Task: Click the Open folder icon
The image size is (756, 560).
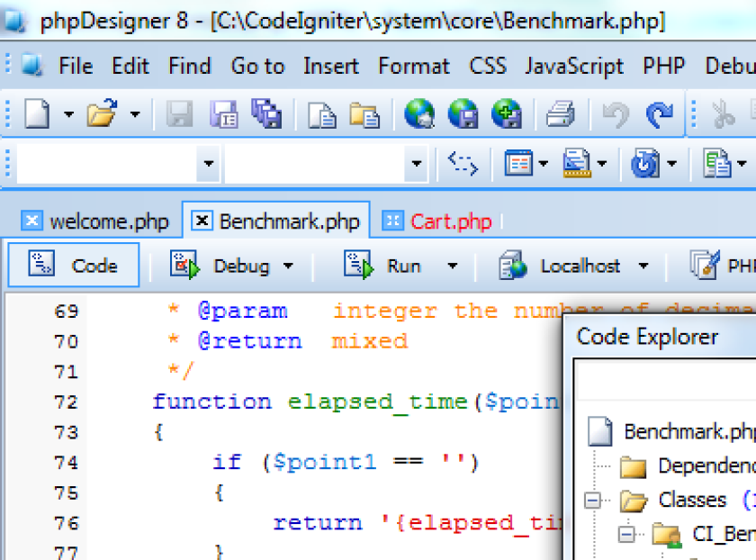Action: (102, 113)
